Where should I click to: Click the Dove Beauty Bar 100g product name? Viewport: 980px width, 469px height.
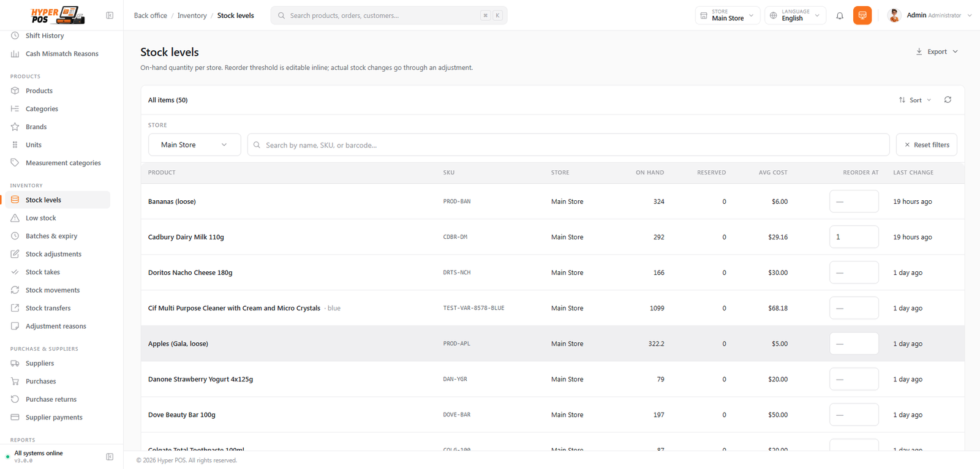[182, 415]
